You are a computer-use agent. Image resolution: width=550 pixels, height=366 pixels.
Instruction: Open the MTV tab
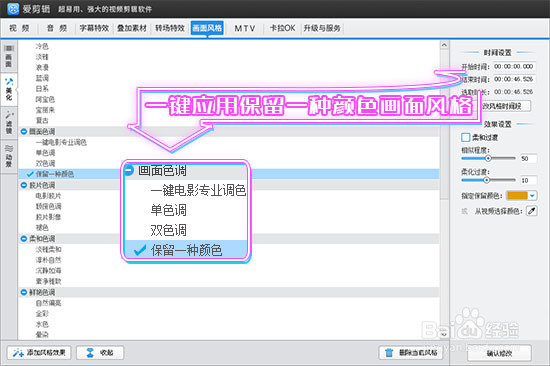[245, 28]
